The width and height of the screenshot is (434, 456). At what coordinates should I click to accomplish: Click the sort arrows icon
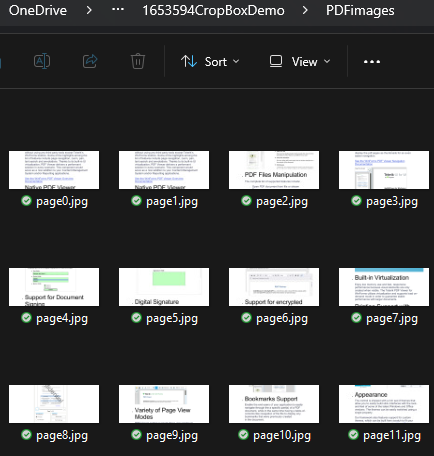click(189, 61)
